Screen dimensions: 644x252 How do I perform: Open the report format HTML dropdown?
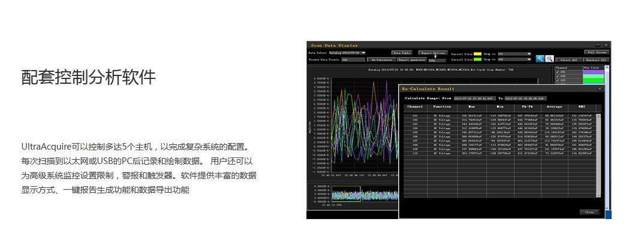click(437, 60)
